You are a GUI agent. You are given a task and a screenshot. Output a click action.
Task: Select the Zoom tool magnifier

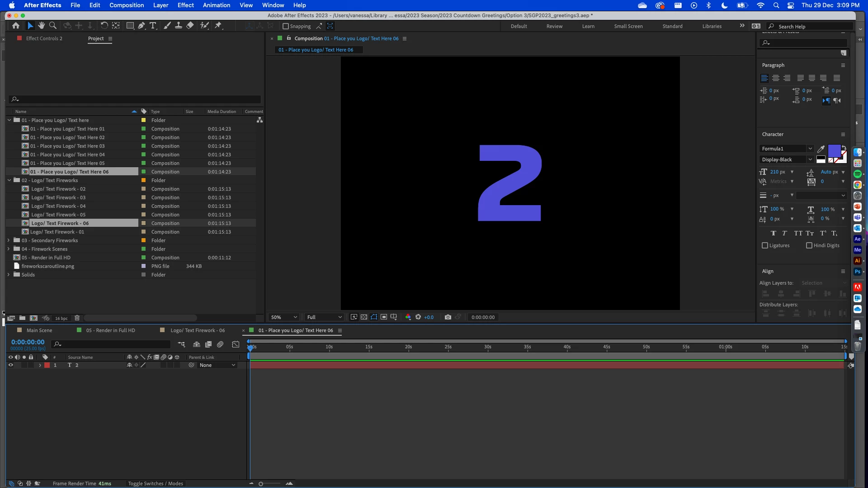[53, 26]
